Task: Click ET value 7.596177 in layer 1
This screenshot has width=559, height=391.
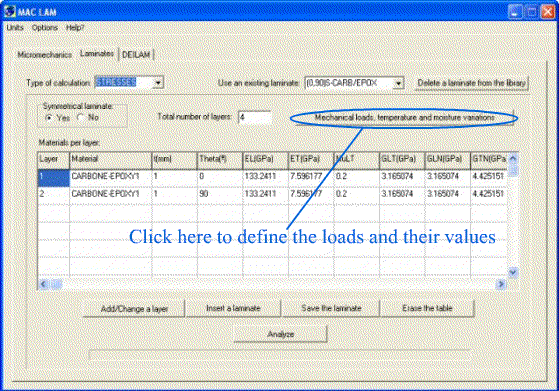Action: pyautogui.click(x=311, y=178)
